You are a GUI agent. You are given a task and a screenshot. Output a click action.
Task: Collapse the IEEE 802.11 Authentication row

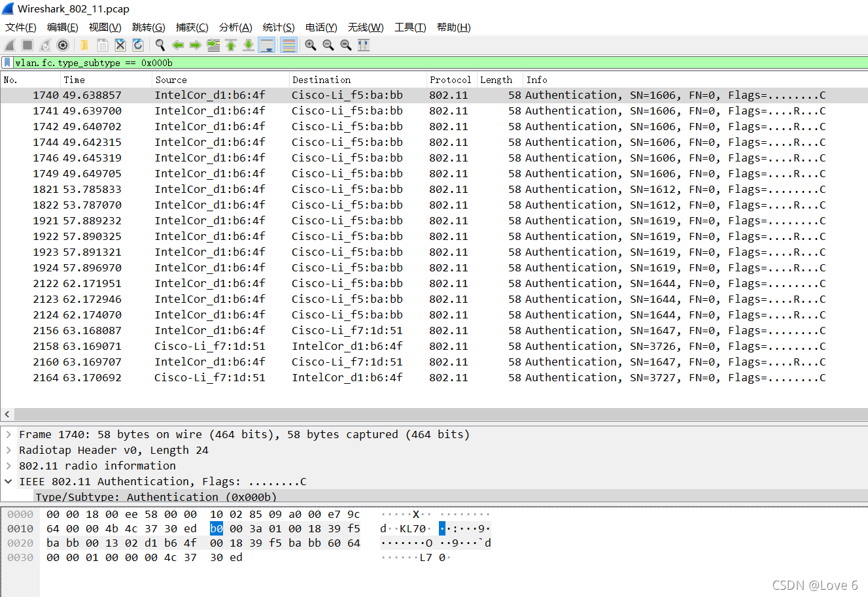click(x=9, y=481)
